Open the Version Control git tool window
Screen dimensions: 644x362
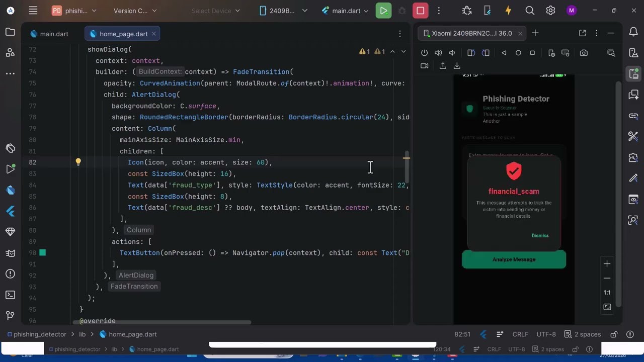[10, 315]
